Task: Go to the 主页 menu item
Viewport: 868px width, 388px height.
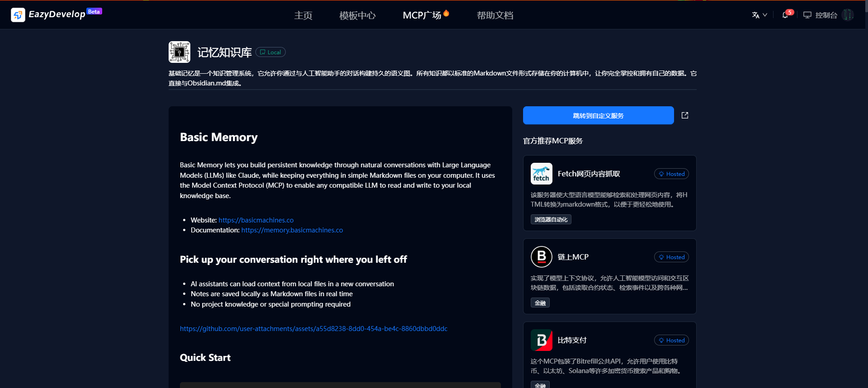Action: click(x=303, y=15)
